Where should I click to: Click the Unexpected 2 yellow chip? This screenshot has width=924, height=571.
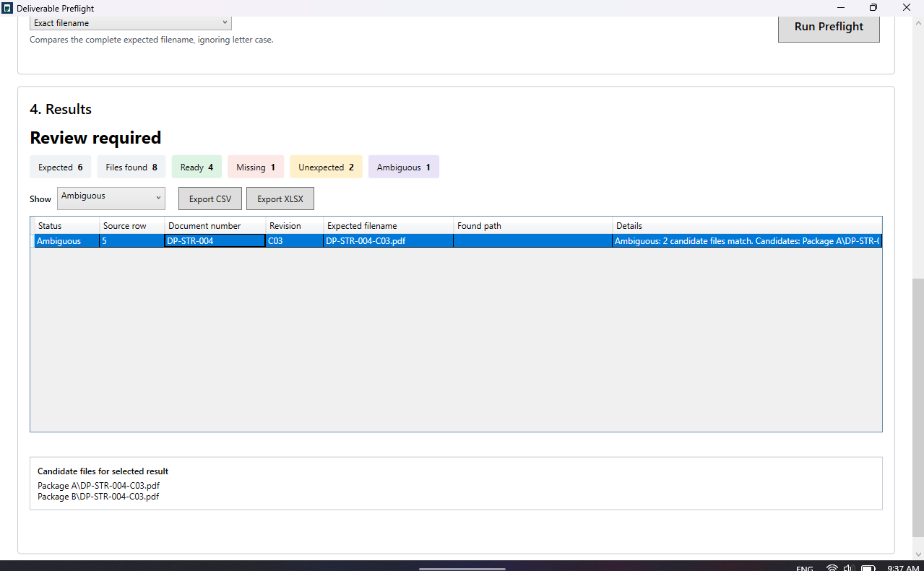tap(326, 167)
